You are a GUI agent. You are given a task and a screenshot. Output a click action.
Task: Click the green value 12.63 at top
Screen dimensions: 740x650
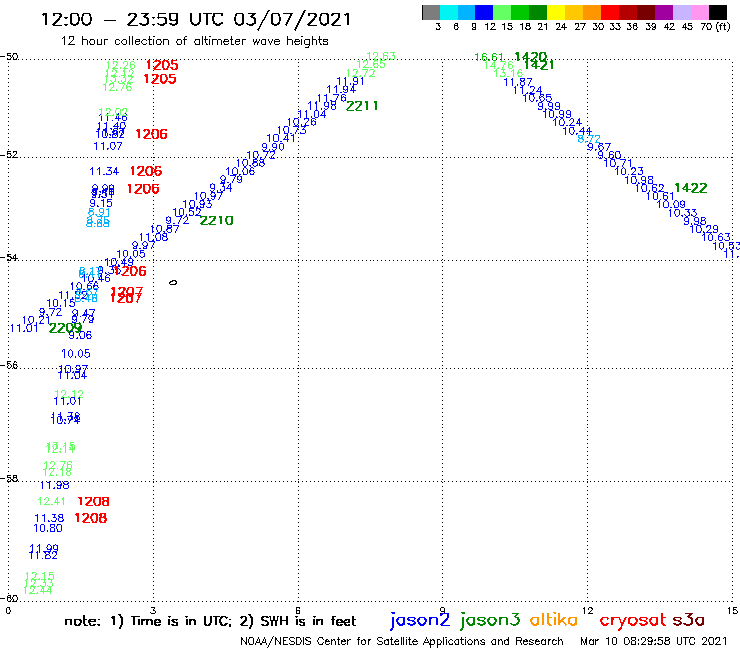click(x=381, y=56)
